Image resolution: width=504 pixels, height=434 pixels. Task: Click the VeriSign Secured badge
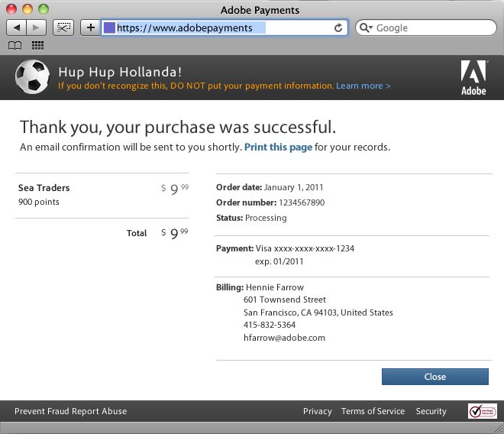(482, 411)
